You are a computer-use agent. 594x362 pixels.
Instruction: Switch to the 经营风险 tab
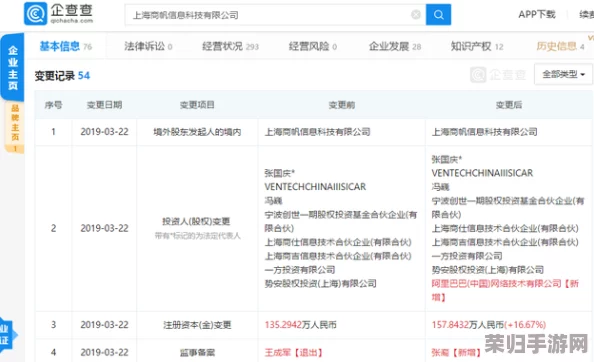pos(313,46)
